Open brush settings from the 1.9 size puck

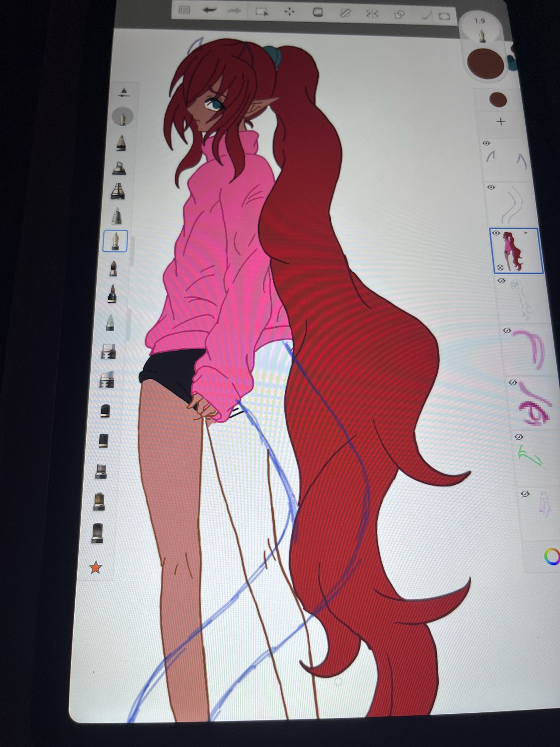[480, 28]
